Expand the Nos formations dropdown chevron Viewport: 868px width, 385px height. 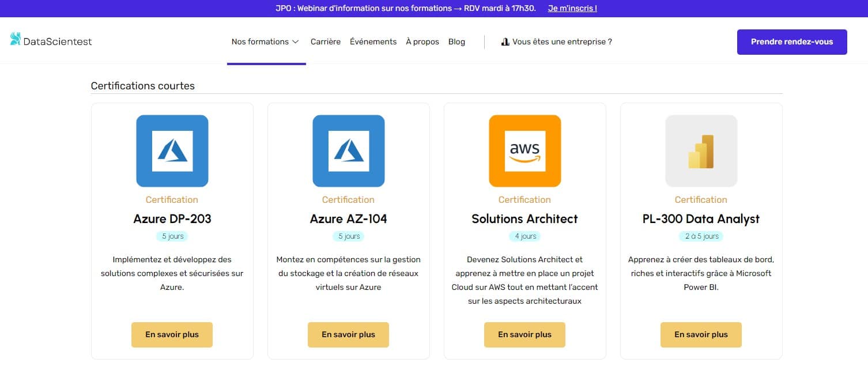click(296, 42)
